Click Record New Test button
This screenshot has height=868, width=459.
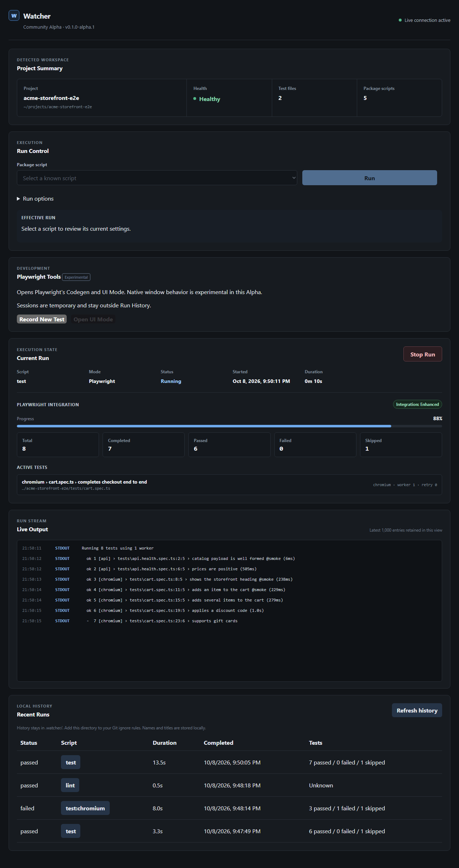(x=42, y=319)
